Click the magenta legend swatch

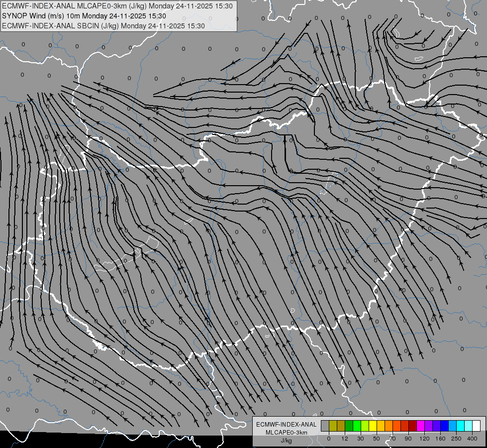tap(420, 426)
